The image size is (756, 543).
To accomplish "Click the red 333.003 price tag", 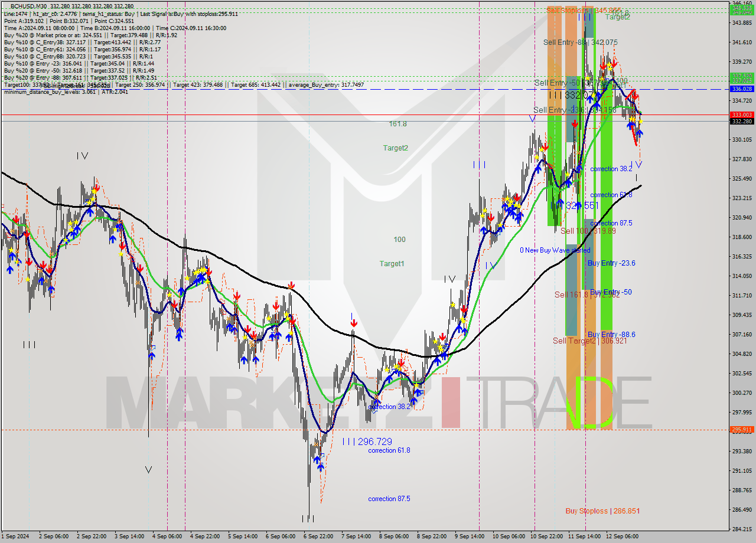I will tap(742, 115).
